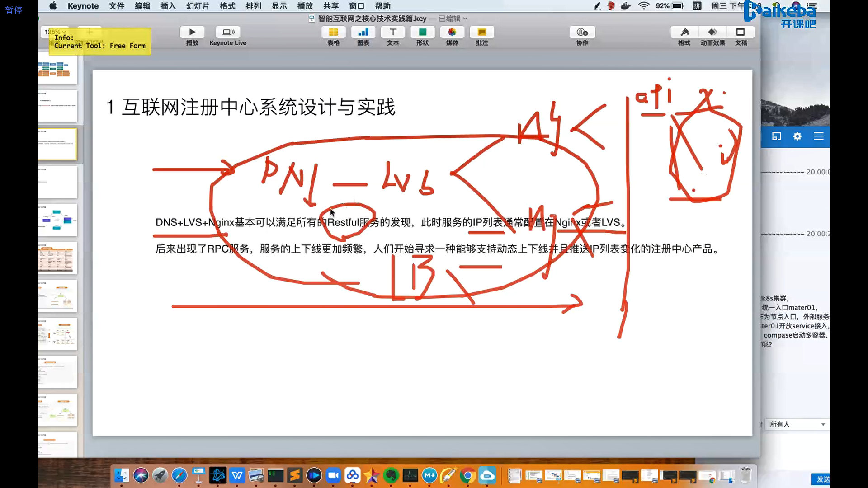Viewport: 868px width, 488px height.
Task: Open the 插入 menu
Action: 168,6
